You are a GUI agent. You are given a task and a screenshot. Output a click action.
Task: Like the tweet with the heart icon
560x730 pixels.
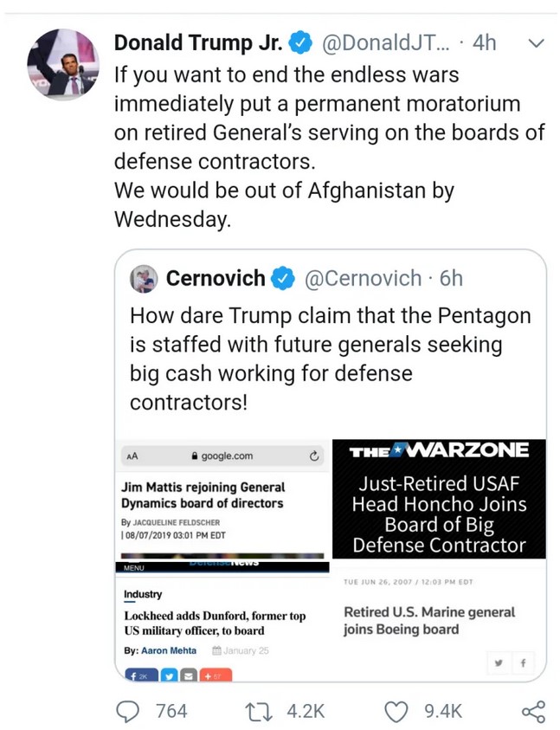pos(396,711)
